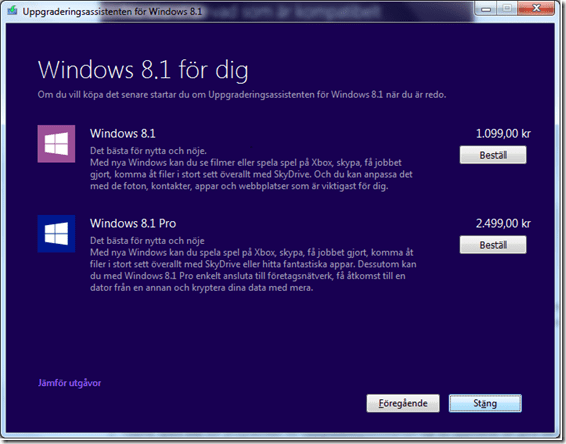Image resolution: width=566 pixels, height=444 pixels.
Task: Click the Windows 8.1 description paragraph
Action: tap(252, 169)
